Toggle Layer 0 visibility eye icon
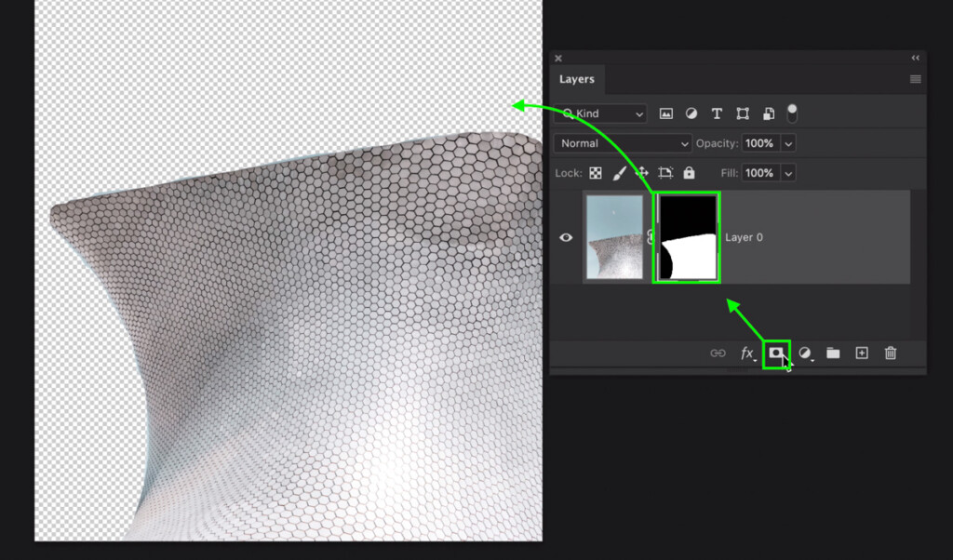This screenshot has height=560, width=953. (566, 237)
